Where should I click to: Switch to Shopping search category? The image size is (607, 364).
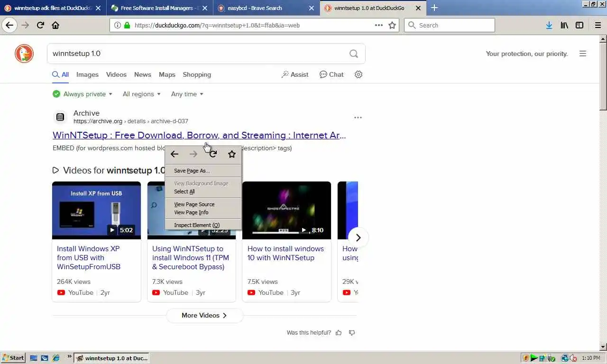197,74
